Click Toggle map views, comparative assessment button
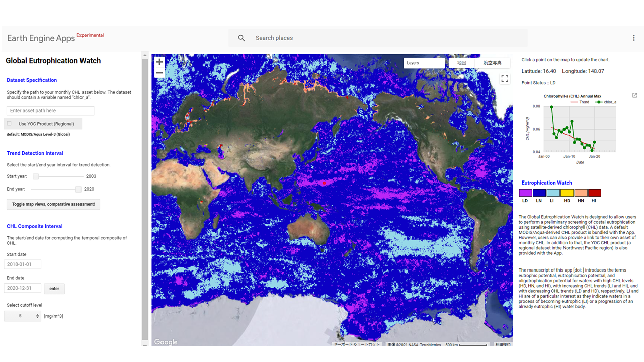The width and height of the screenshot is (644, 362). (x=53, y=204)
